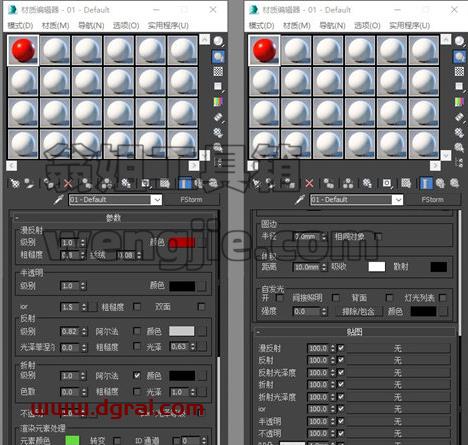Enable the 双面 checkbox
The height and width of the screenshot is (445, 468).
pyautogui.click(x=201, y=307)
